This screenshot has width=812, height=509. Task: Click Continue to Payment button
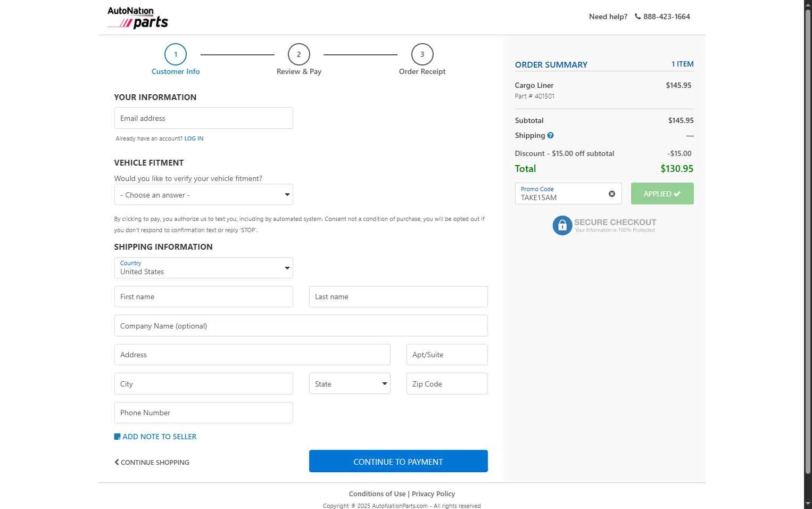click(398, 461)
